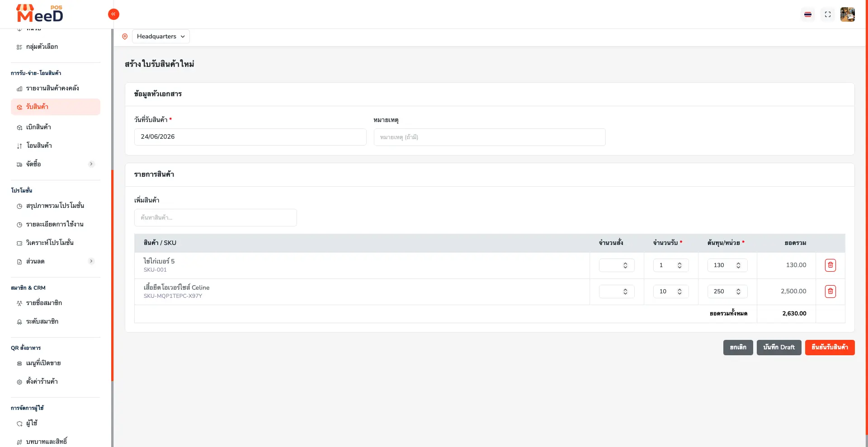Click the สรุปภาพรวมโปรโมชั่น pie icon
This screenshot has width=868, height=447.
pyautogui.click(x=19, y=206)
